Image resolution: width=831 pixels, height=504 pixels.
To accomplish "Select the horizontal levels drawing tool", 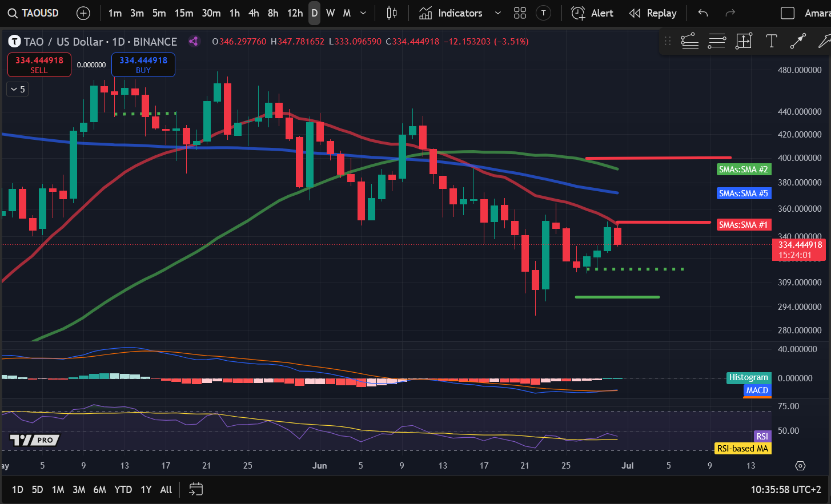I will pyautogui.click(x=717, y=41).
